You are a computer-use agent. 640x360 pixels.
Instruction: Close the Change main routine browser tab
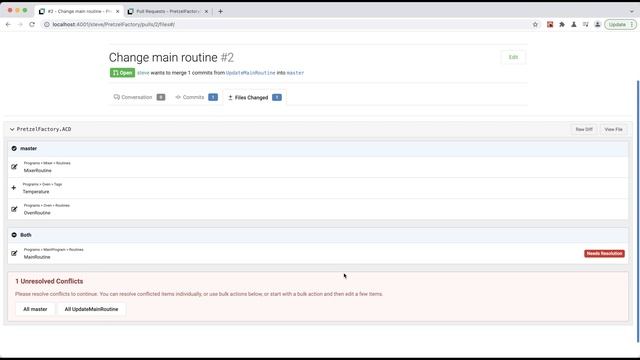tap(118, 11)
